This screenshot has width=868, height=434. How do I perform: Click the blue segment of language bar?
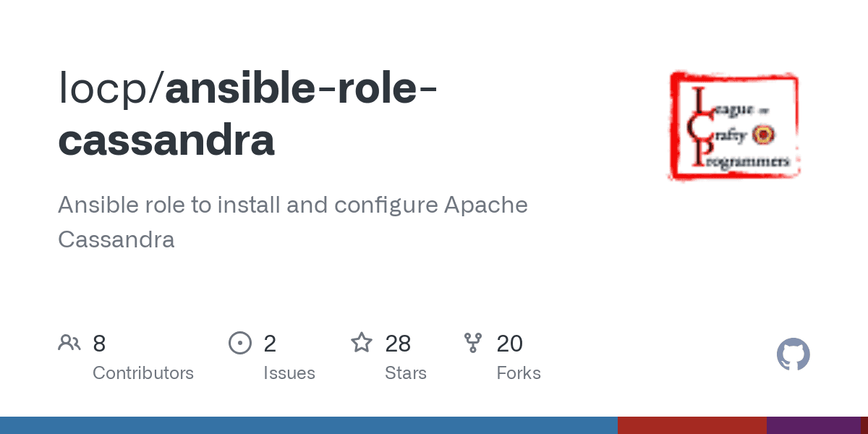pyautogui.click(x=309, y=425)
